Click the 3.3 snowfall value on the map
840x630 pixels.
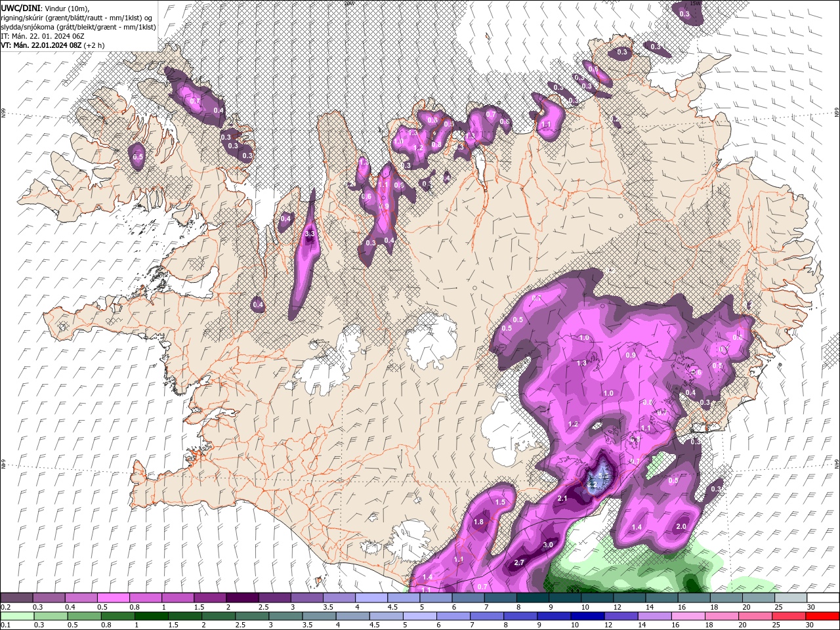(311, 233)
